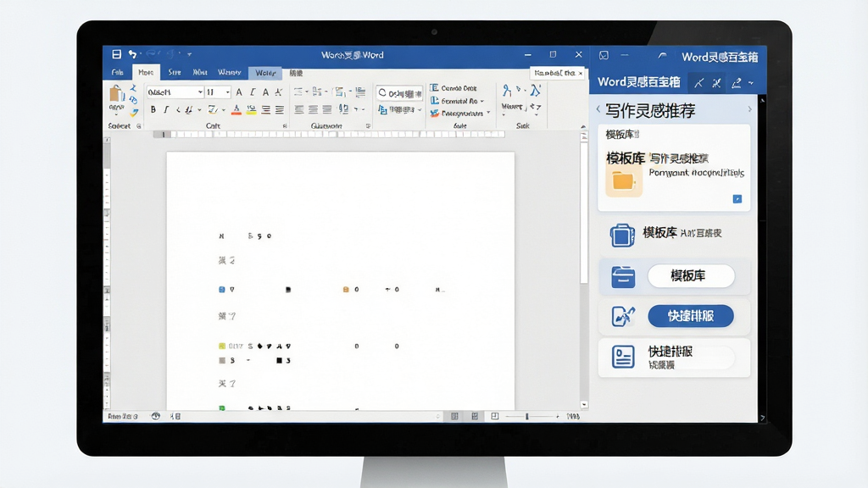Switch to Read Mode view in status bar
Viewport: 868px width, 488px height.
[x=454, y=416]
